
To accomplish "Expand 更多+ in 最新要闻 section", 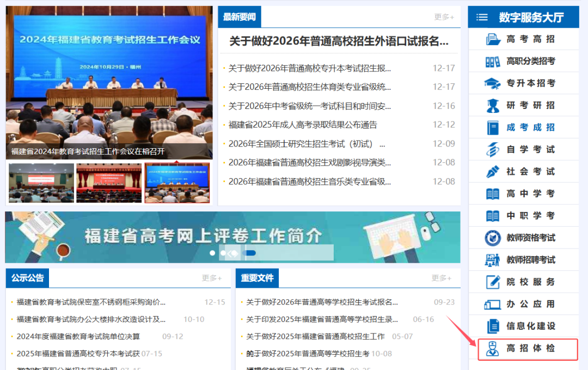I will pyautogui.click(x=444, y=17).
